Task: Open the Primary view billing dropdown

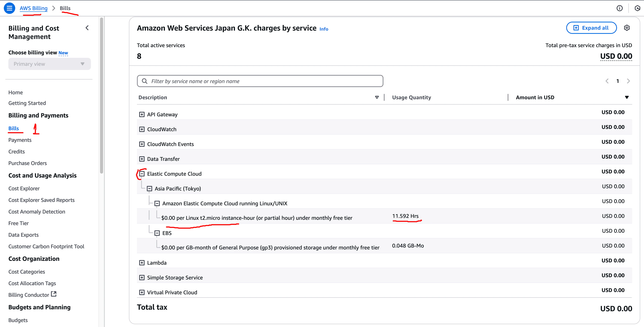Action: point(49,64)
